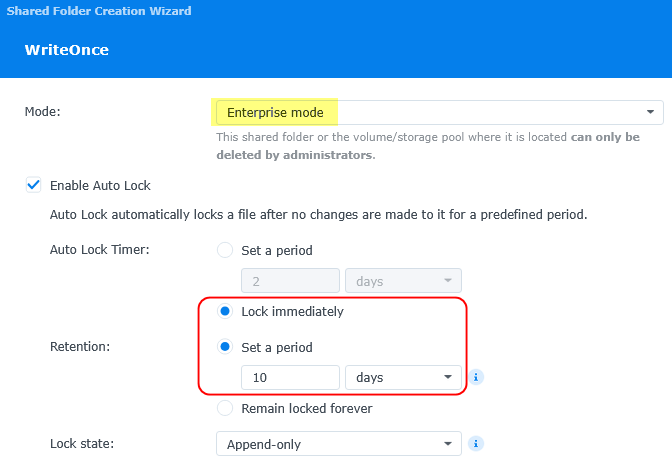Expand the Retention days unit dropdown

coord(403,378)
